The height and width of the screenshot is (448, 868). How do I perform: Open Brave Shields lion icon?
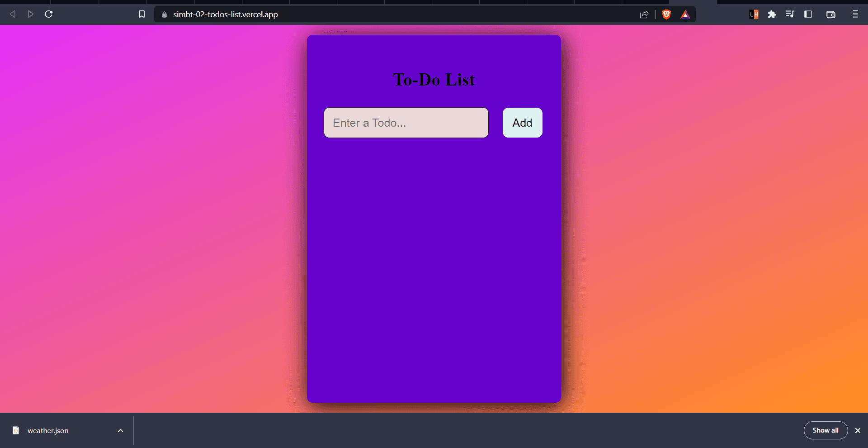tap(666, 14)
